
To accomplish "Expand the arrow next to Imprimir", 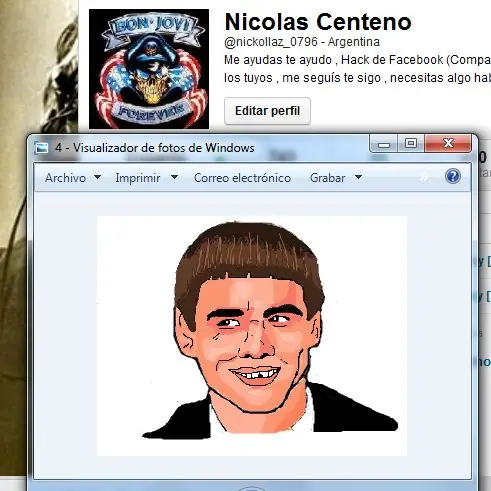I will coord(174,177).
